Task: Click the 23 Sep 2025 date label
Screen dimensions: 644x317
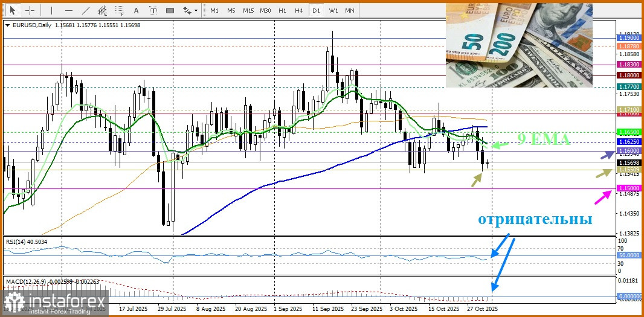Action: tap(365, 309)
